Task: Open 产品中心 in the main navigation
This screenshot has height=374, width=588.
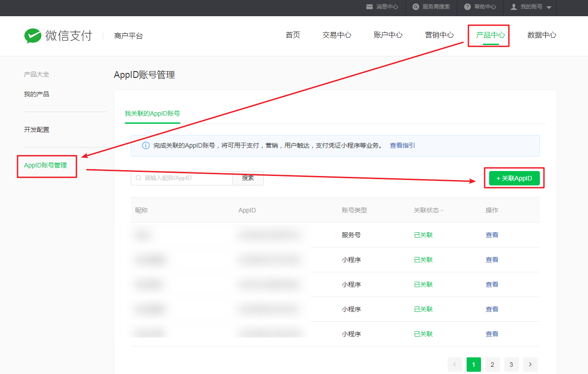Action: point(490,35)
